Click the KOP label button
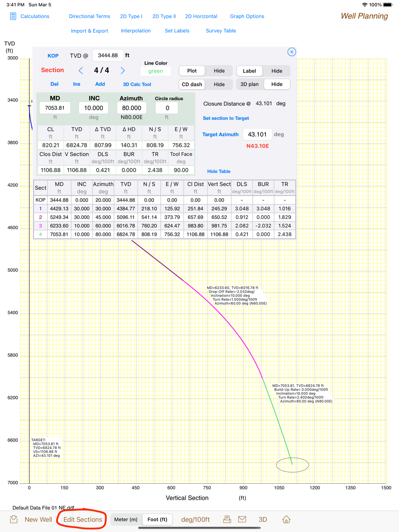The image size is (399, 532). pyautogui.click(x=53, y=56)
